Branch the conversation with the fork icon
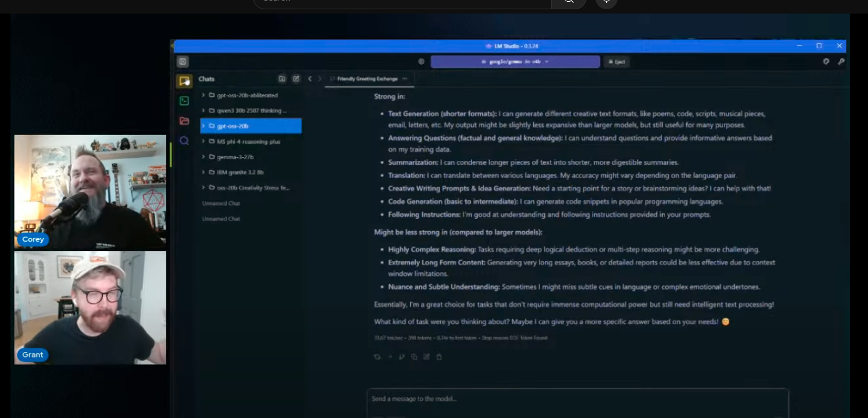 [x=402, y=357]
